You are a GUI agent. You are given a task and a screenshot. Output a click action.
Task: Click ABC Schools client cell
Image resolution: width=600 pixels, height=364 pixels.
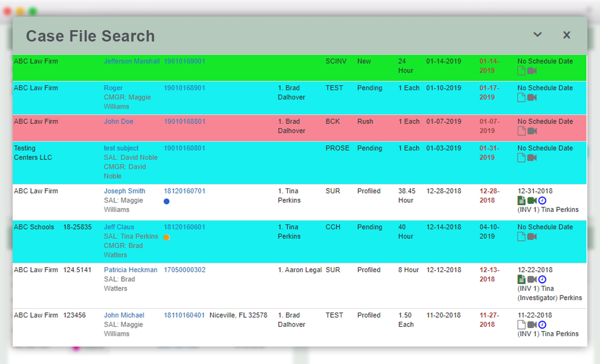[34, 227]
